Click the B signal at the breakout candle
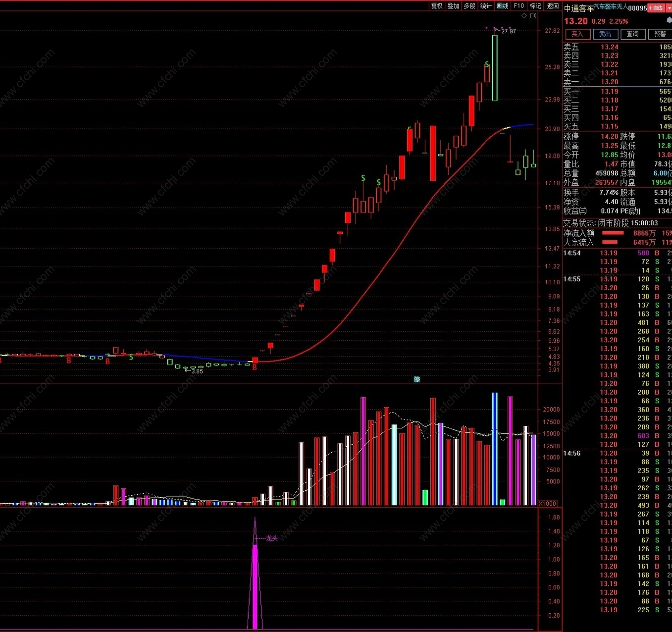This screenshot has height=632, width=672. (x=255, y=367)
